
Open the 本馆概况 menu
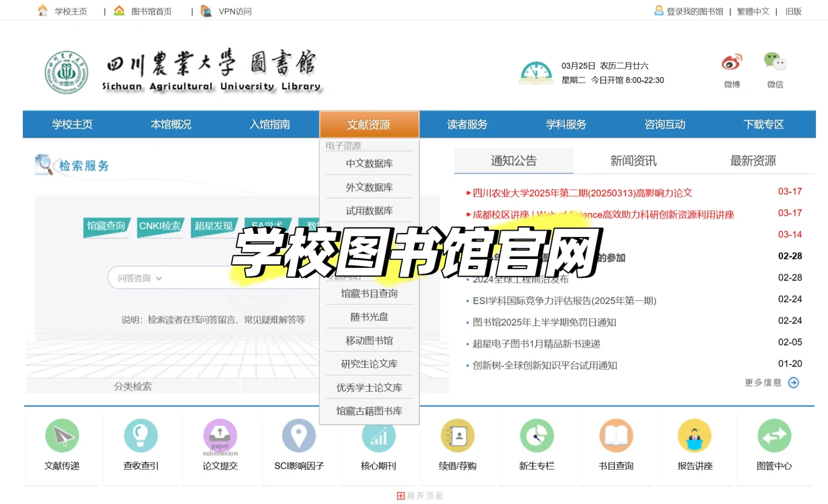[x=171, y=124]
